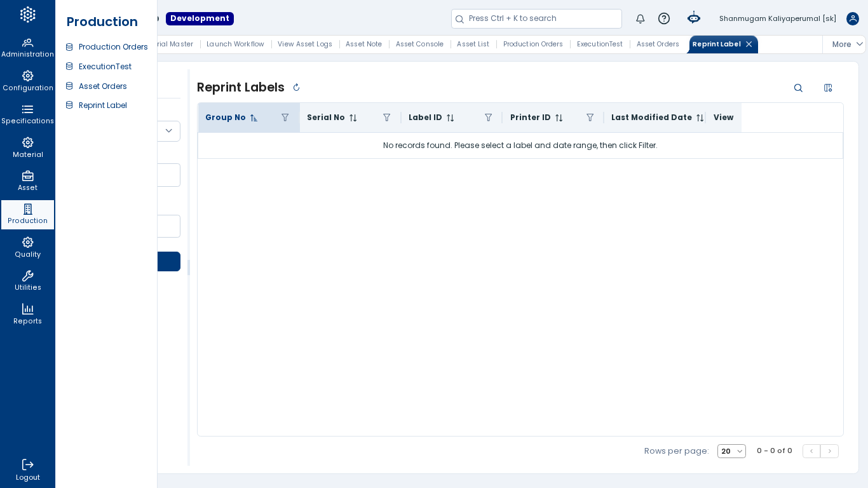This screenshot has height=488, width=868.
Task: Open the Configuration sidebar section
Action: pos(27,81)
